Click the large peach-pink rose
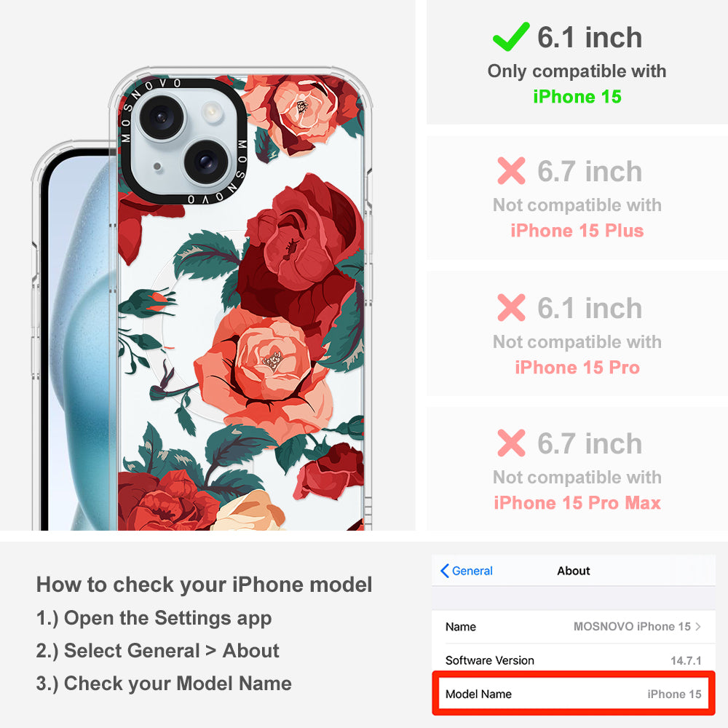Viewport: 728px width, 728px height. [x=265, y=371]
